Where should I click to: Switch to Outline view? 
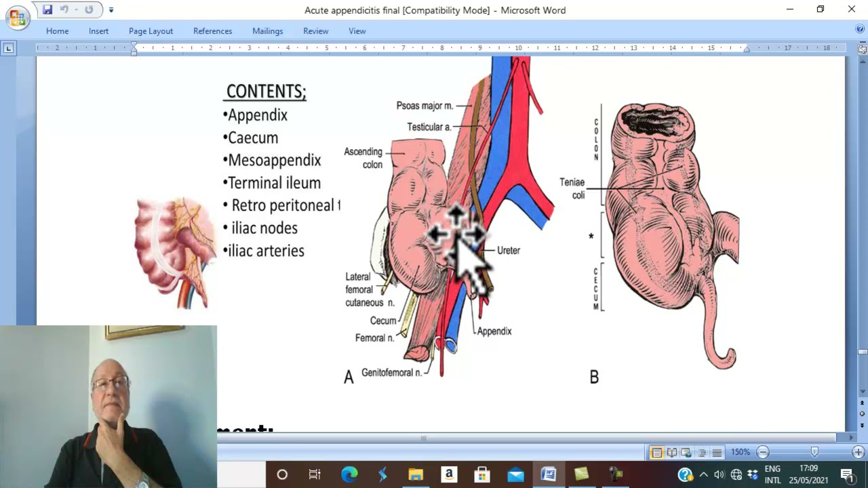[x=701, y=452]
